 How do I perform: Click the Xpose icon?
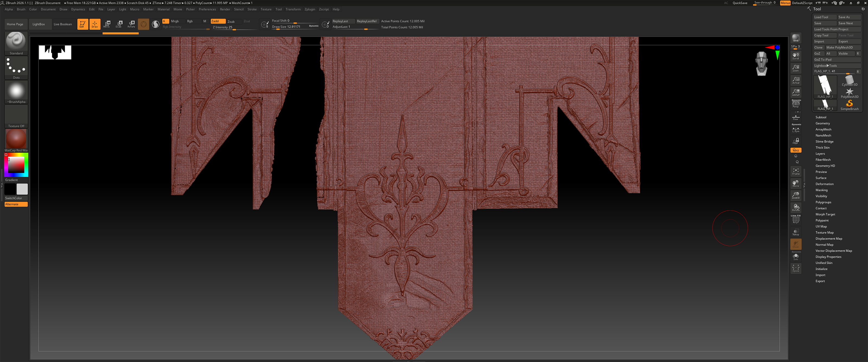pyautogui.click(x=796, y=268)
